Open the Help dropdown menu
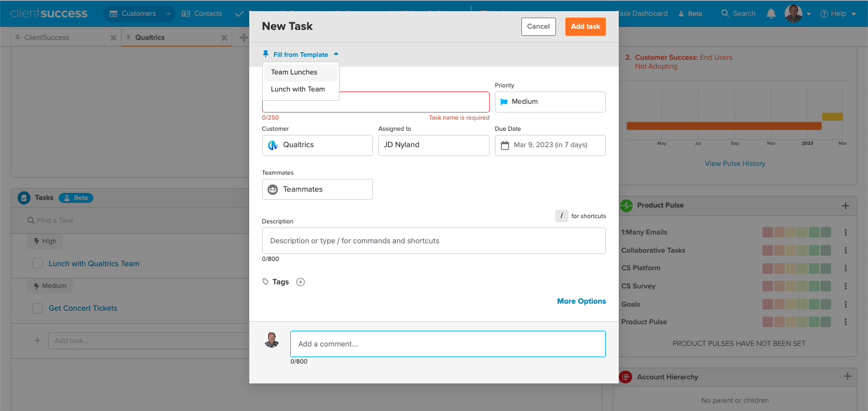Viewport: 868px width, 411px height. (838, 13)
